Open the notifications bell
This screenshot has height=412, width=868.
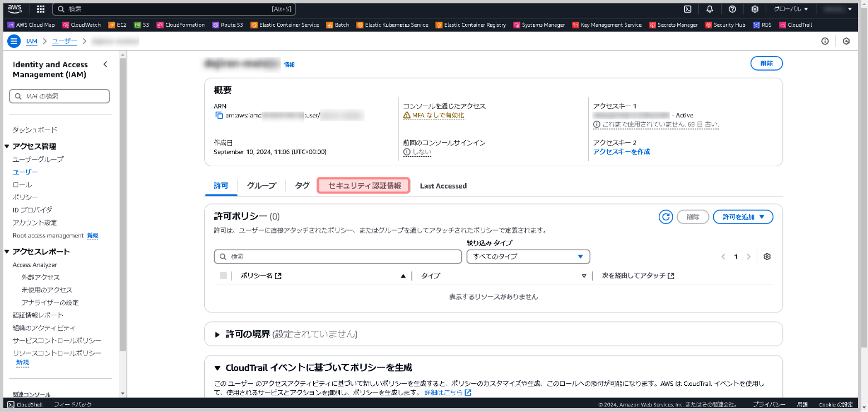pos(710,9)
